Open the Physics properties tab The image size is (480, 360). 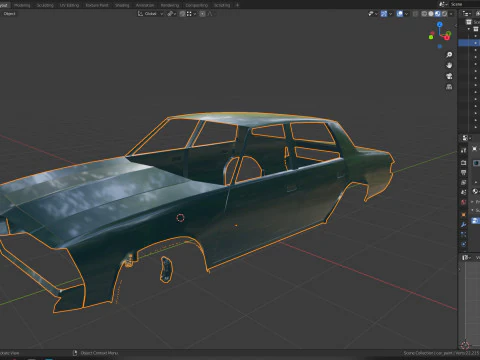coord(463,244)
